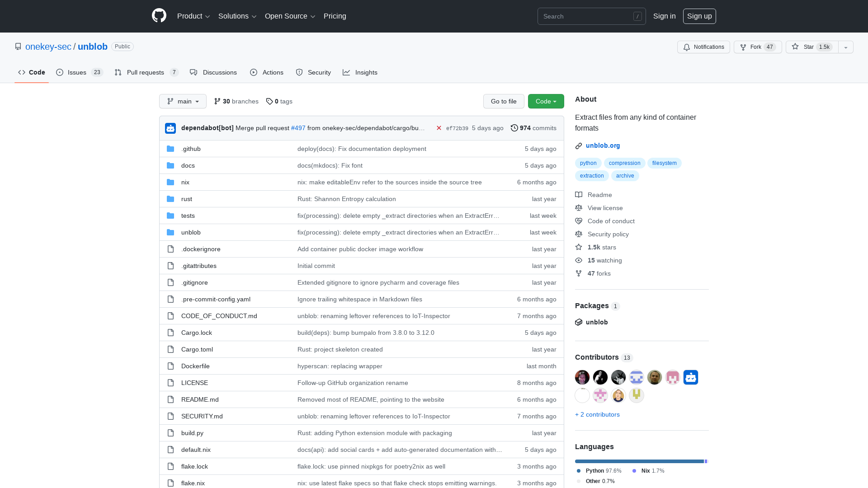This screenshot has height=488, width=868.
Task: Click the Sign up button
Action: (x=699, y=16)
